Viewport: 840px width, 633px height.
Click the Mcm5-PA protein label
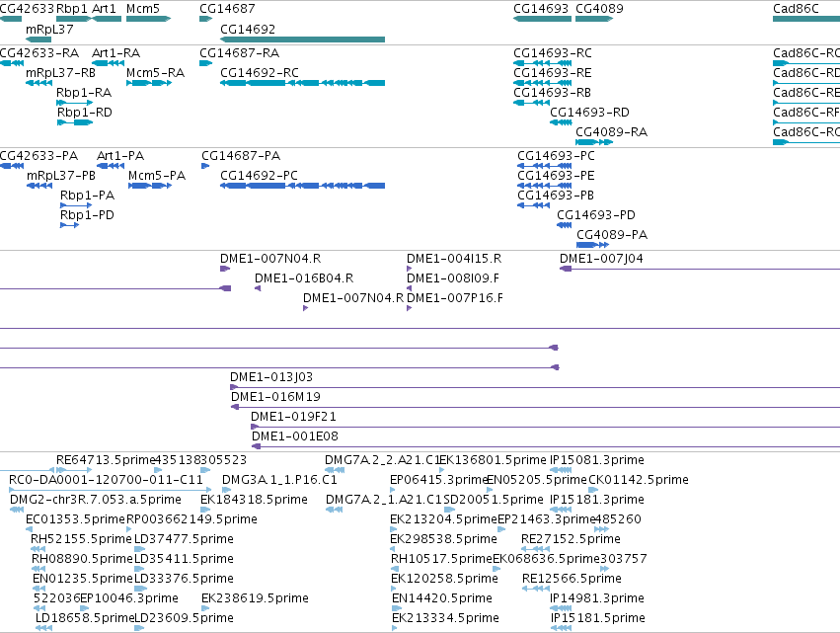157,176
